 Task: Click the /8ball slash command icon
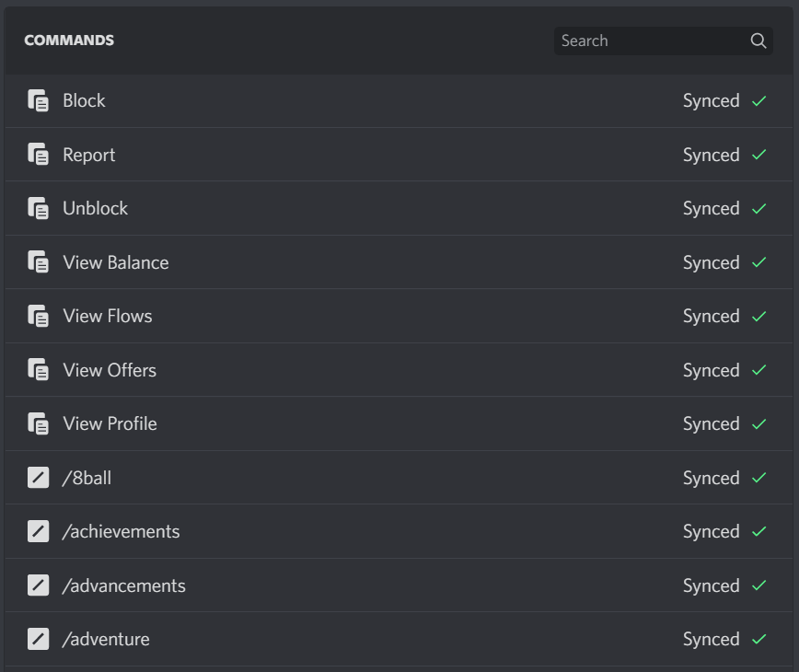[x=38, y=478]
